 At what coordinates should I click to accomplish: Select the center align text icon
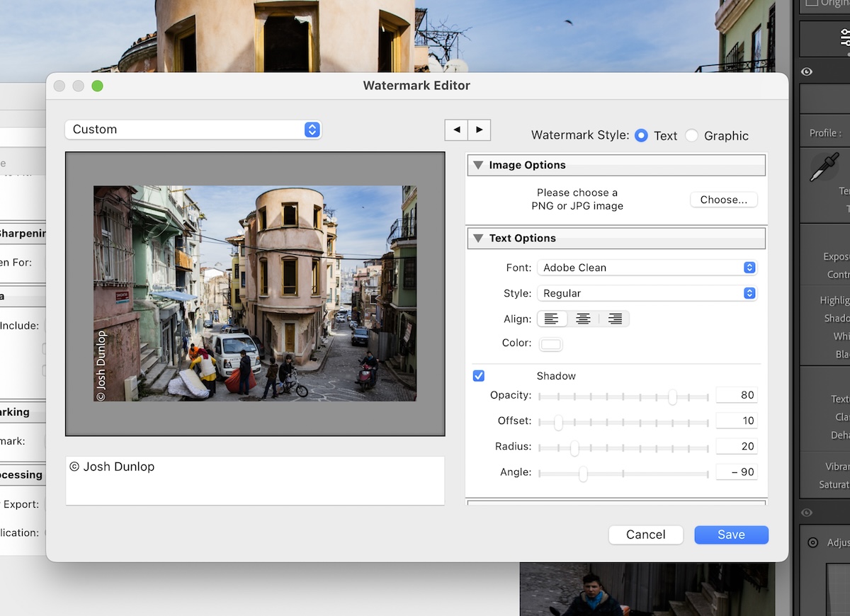click(x=583, y=319)
